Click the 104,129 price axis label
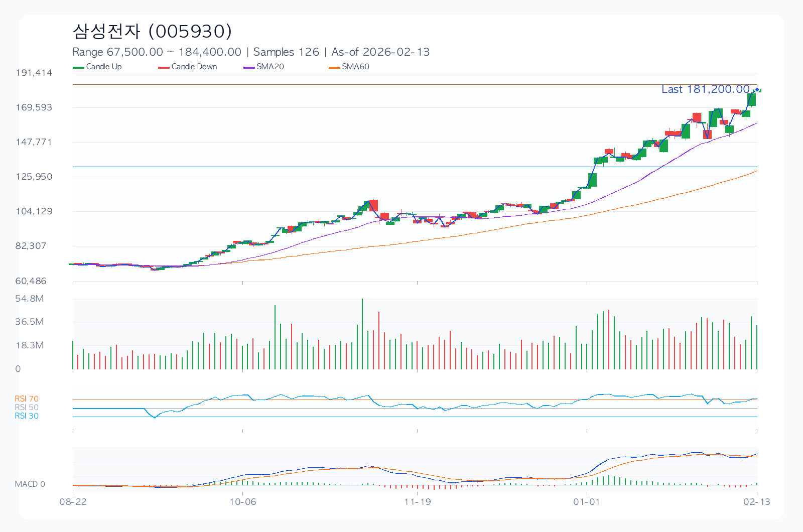 (x=34, y=211)
